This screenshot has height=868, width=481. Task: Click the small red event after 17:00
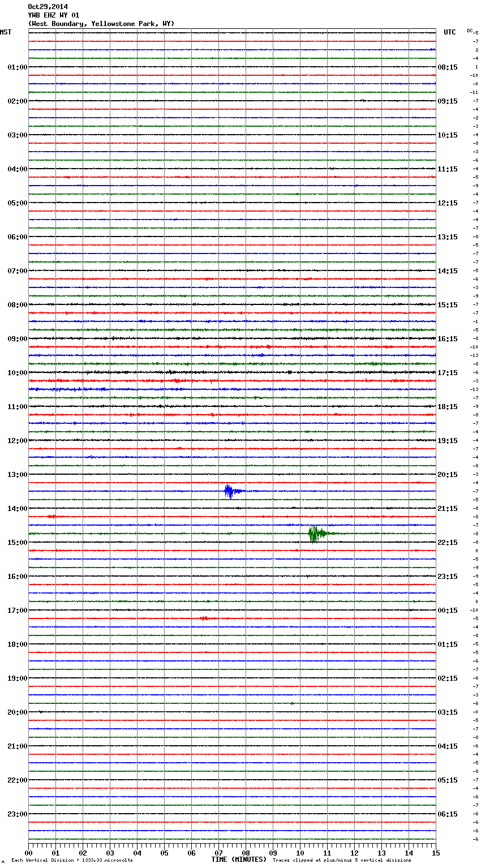coord(207,618)
